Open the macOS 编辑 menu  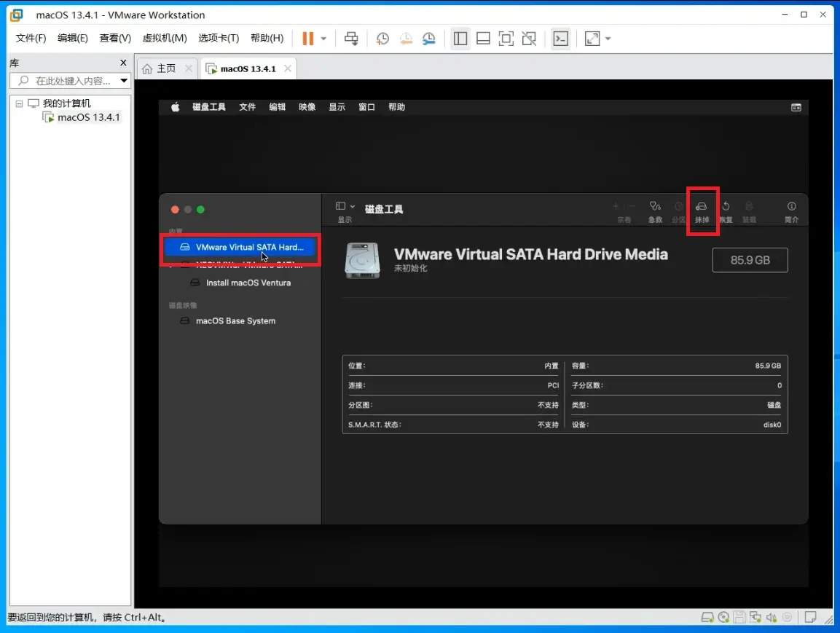pyautogui.click(x=277, y=107)
